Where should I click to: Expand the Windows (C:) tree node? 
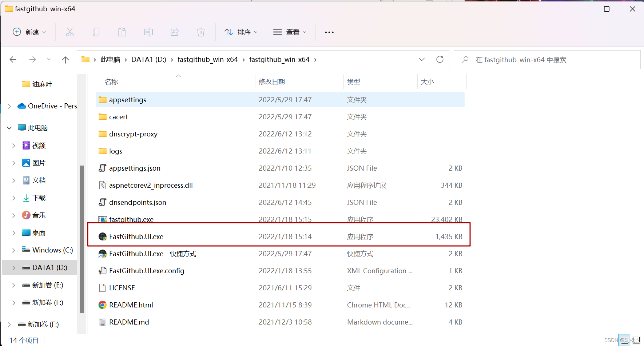pos(14,250)
